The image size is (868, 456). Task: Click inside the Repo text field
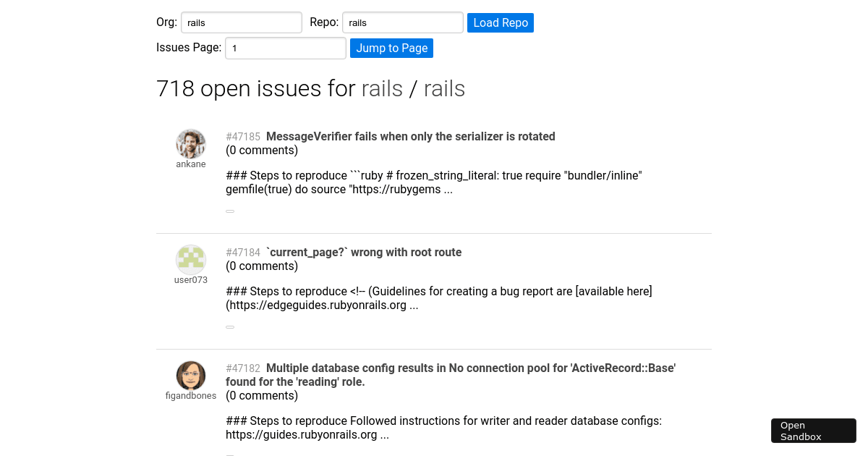402,22
